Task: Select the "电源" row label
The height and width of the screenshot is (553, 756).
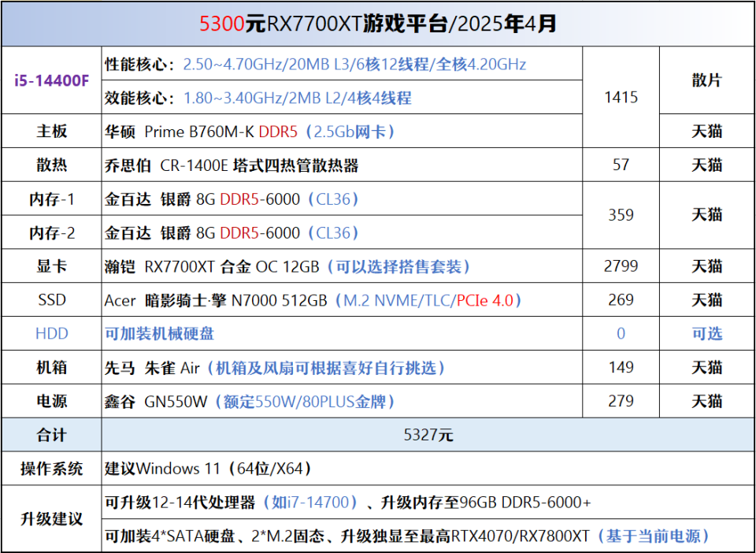Action: (52, 401)
